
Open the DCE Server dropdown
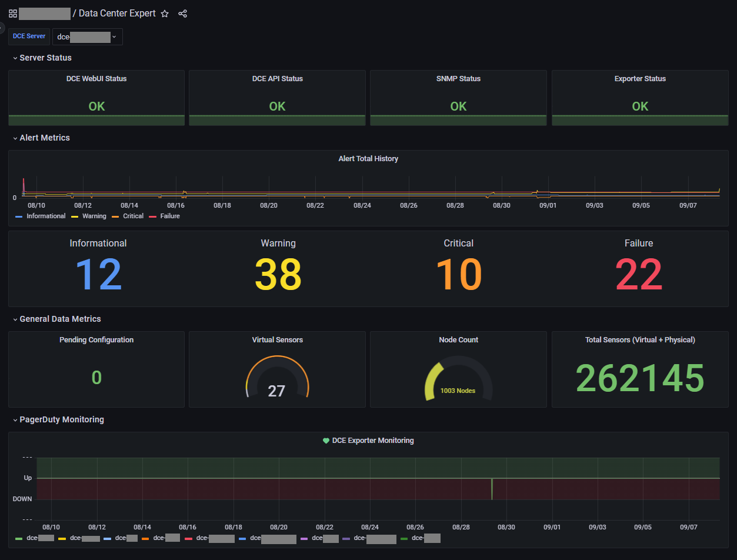coord(87,36)
